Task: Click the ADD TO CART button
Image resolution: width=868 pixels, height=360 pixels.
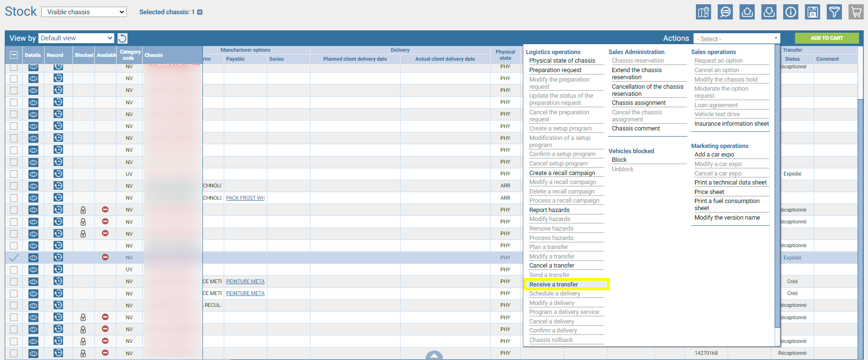Action: pyautogui.click(x=827, y=38)
